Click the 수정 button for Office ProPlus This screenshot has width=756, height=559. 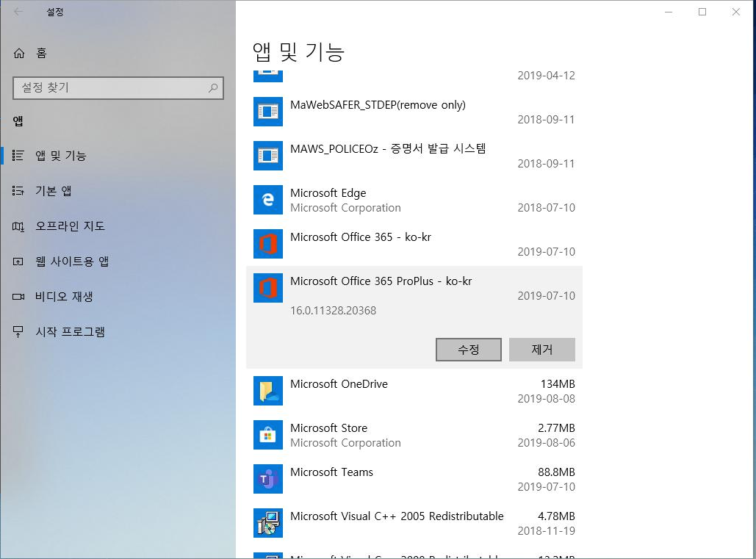pos(469,350)
